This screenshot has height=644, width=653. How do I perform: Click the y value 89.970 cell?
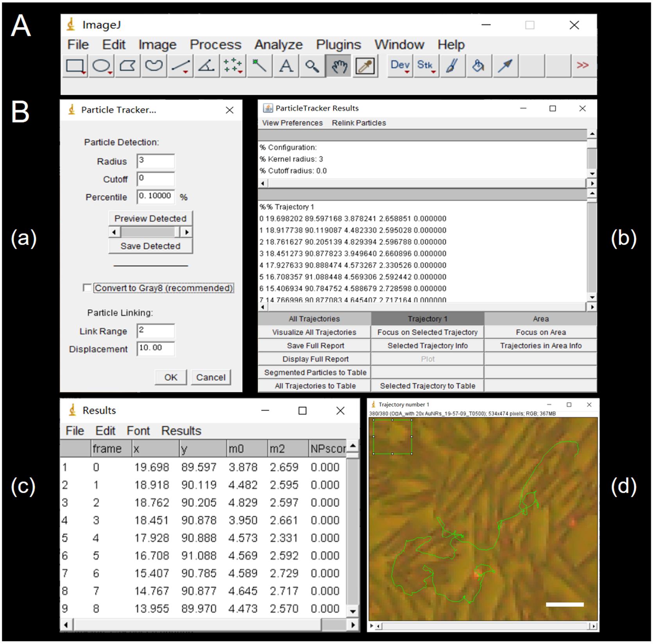point(199,609)
